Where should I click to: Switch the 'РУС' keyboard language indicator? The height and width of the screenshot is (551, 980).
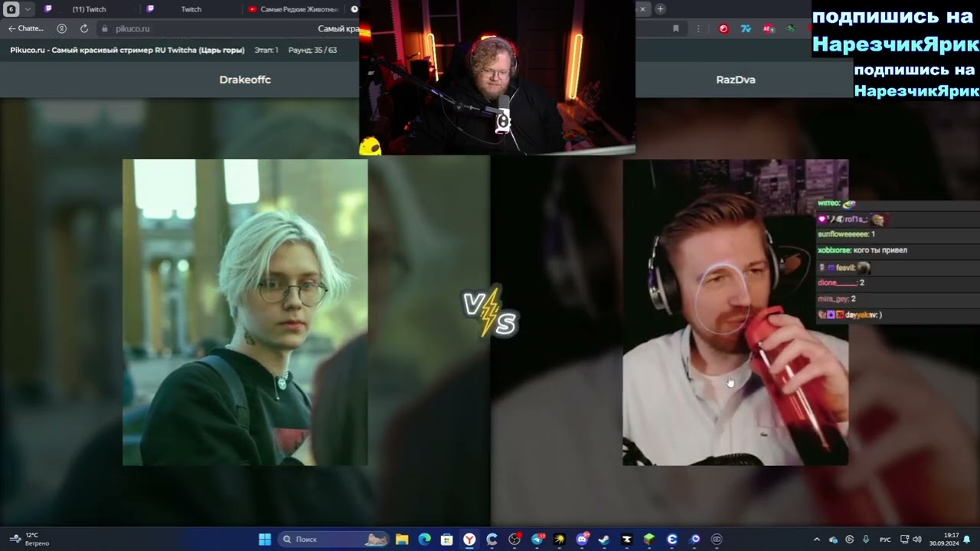pyautogui.click(x=885, y=540)
